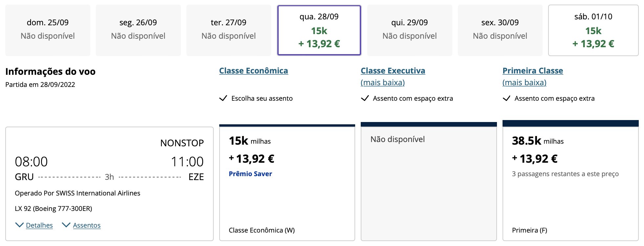Viewport: 644px width, 246px height.
Task: Select the ter. 27/09 date tab
Action: (228, 30)
